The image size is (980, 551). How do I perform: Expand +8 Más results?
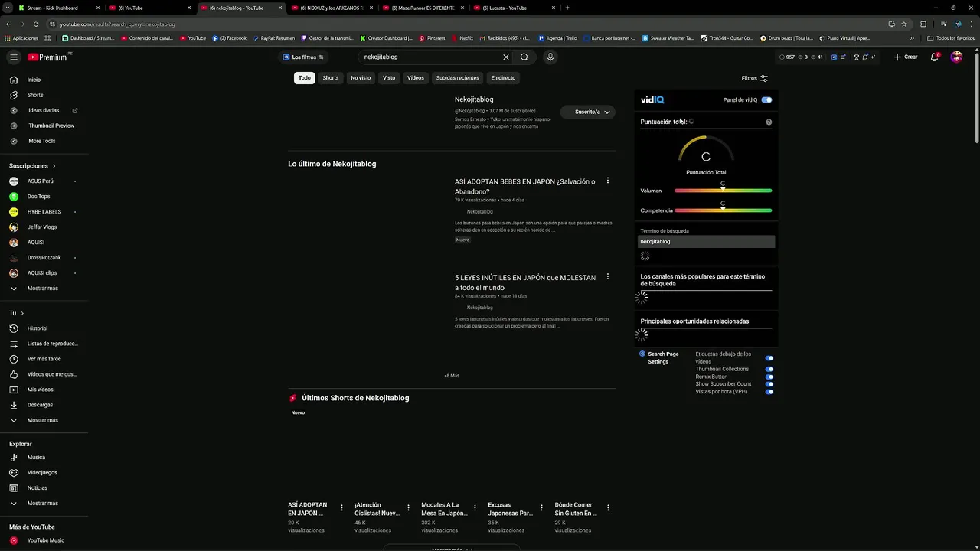(452, 376)
